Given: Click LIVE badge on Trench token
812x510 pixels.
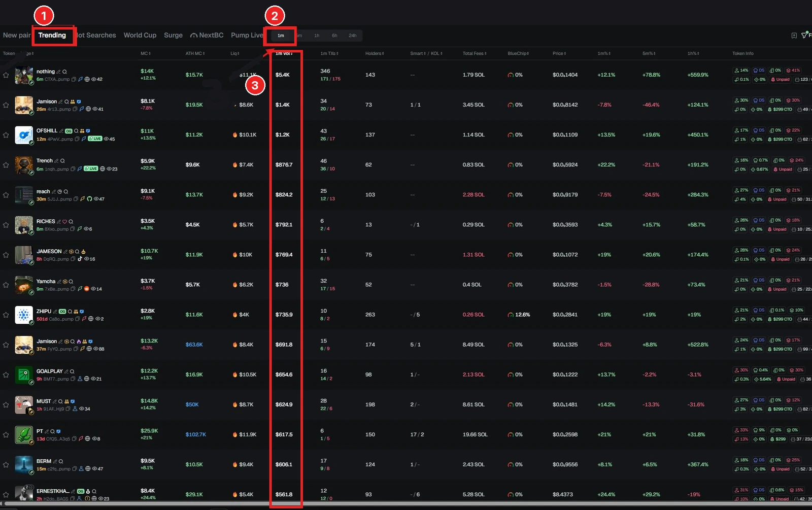Looking at the screenshot, I should 91,168.
